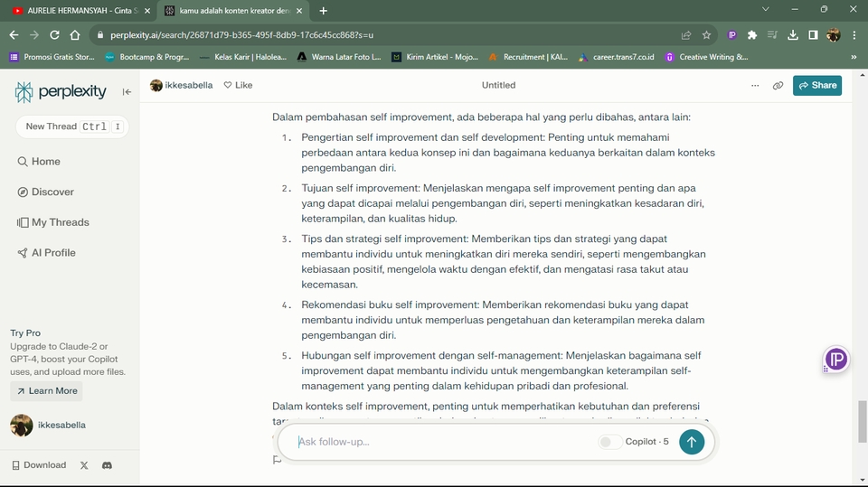Open AI Profile in the sidebar
This screenshot has height=487, width=868.
coord(46,253)
